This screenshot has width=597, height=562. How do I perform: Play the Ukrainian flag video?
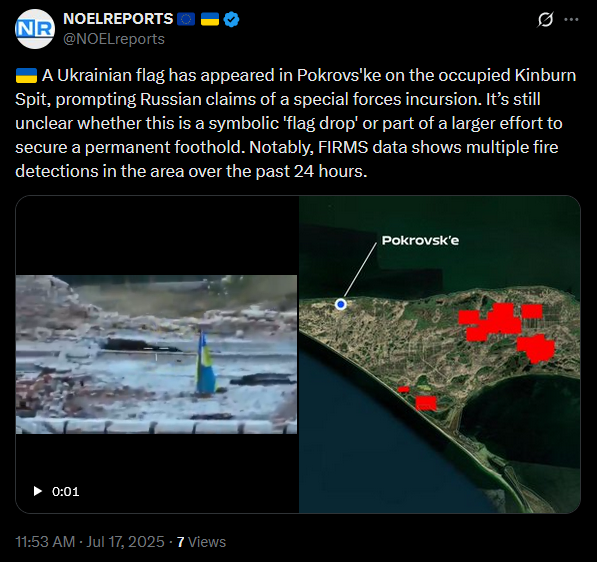[x=38, y=491]
